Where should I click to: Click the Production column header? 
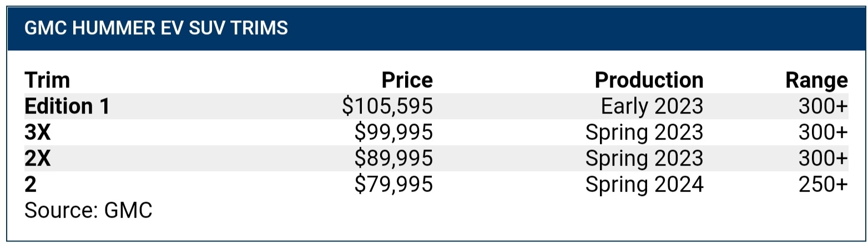coord(649,80)
